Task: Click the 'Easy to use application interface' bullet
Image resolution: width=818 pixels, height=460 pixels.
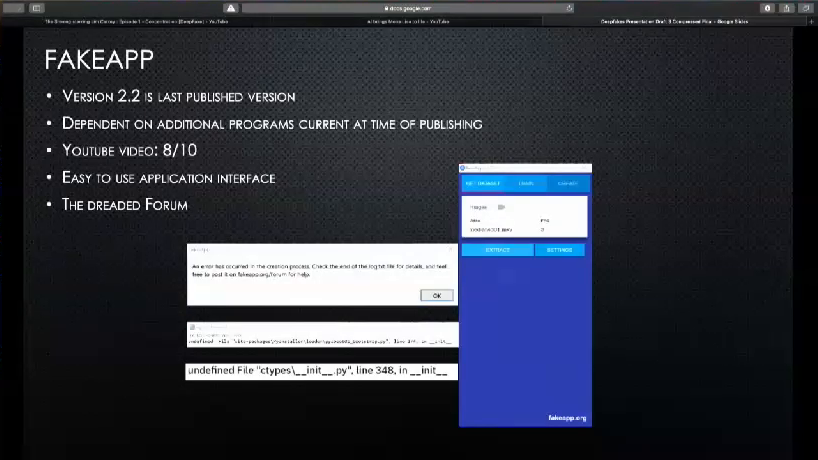Action: 169,178
